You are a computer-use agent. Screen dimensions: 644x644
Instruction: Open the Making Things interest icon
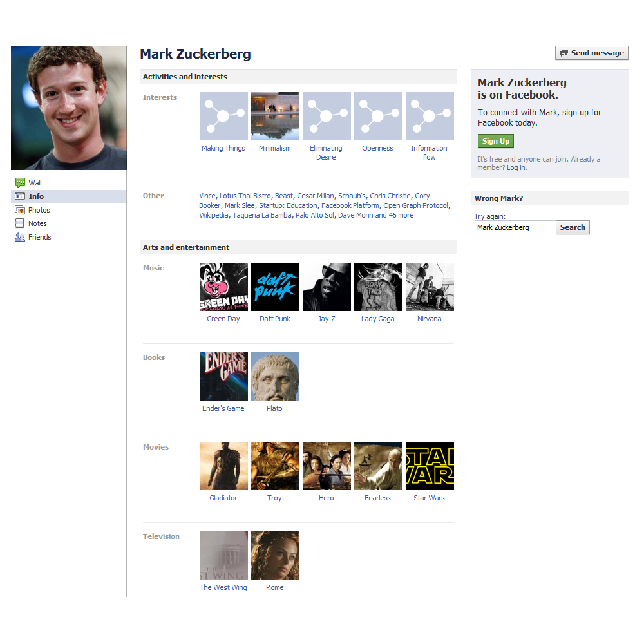(x=224, y=116)
